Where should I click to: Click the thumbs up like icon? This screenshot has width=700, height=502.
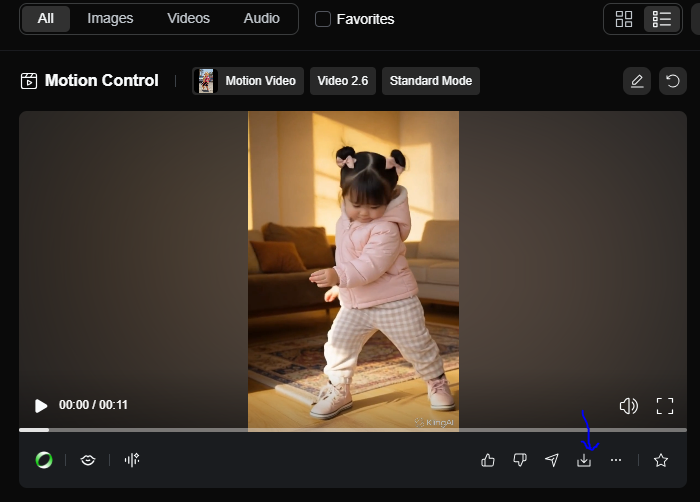[x=488, y=460]
